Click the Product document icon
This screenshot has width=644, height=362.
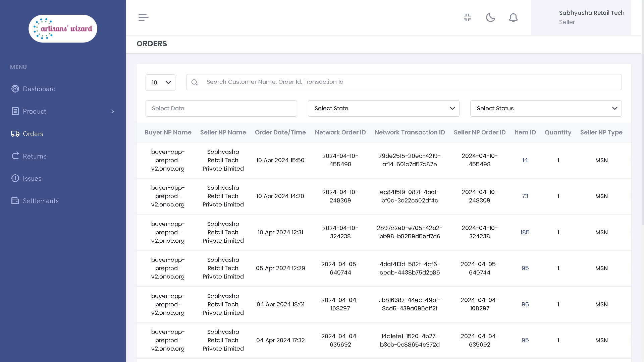point(15,111)
